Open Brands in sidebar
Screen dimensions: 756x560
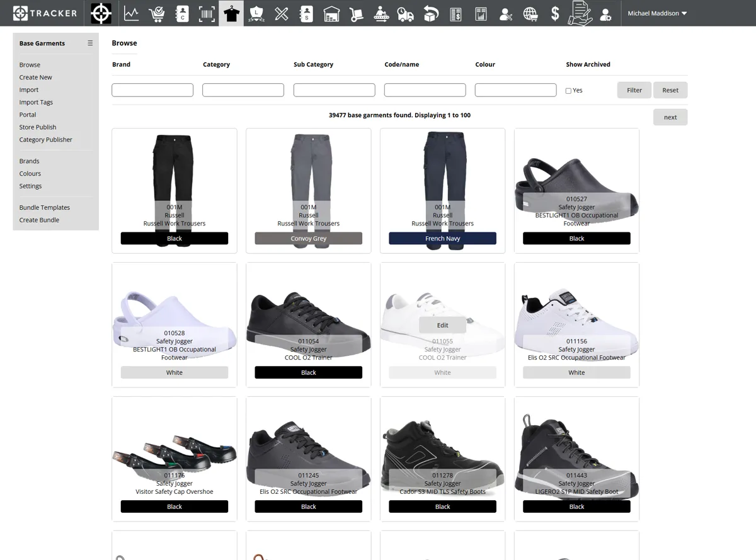[x=29, y=161]
